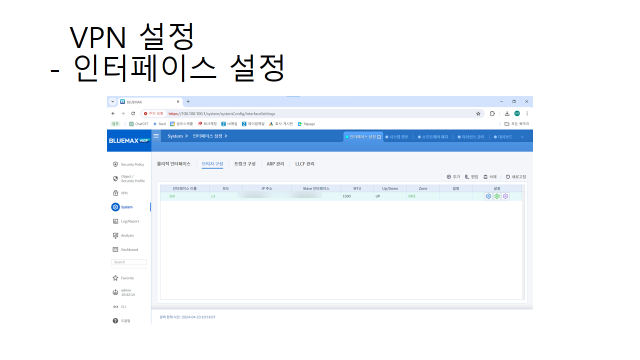Click the DMZ zone cell
The width and height of the screenshot is (640, 360).
423,196
